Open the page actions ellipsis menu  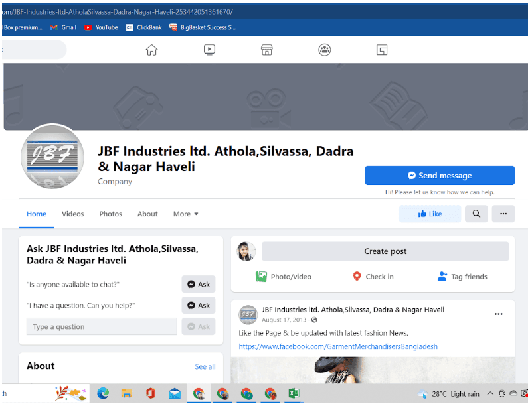[x=503, y=214]
